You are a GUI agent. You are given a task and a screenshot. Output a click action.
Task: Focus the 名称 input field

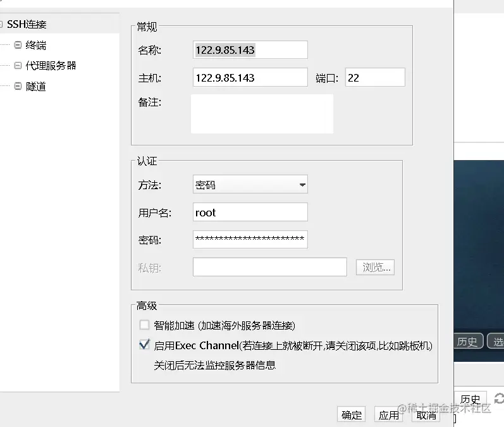click(250, 50)
